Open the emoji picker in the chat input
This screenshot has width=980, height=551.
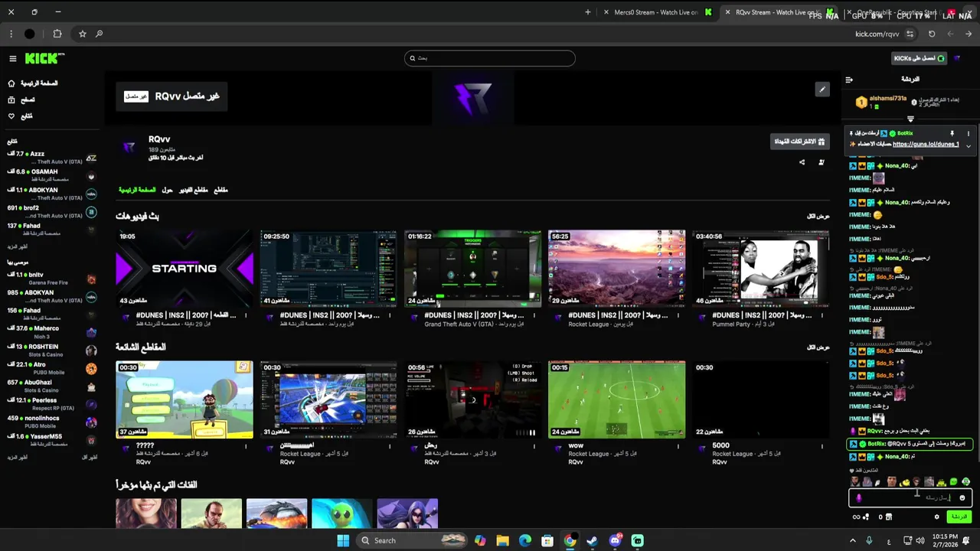[x=962, y=498]
